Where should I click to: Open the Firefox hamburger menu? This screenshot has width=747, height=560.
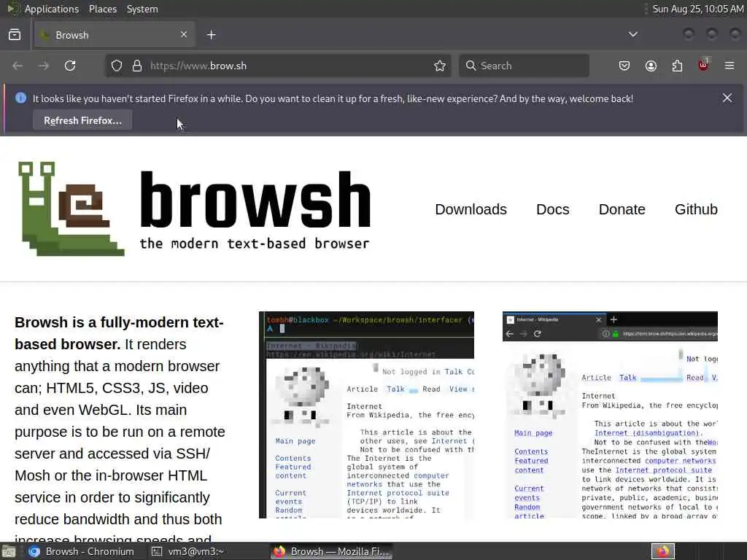click(x=729, y=66)
